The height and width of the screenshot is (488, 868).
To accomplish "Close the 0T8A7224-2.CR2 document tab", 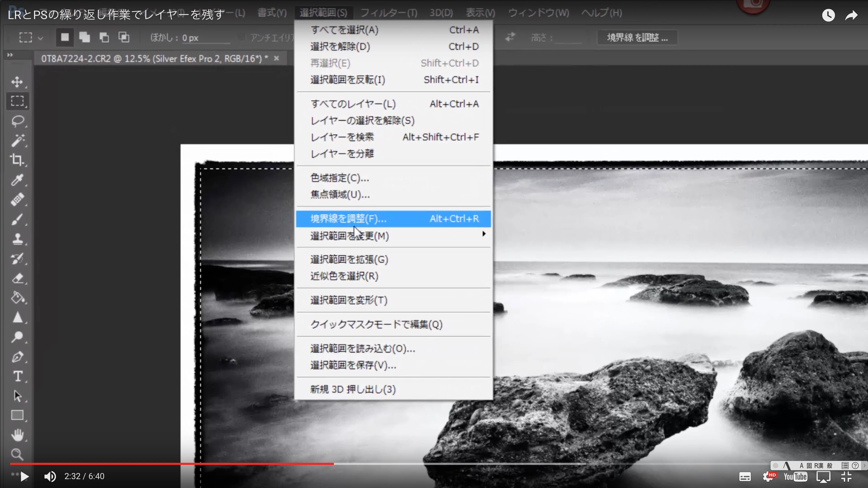I will point(276,58).
